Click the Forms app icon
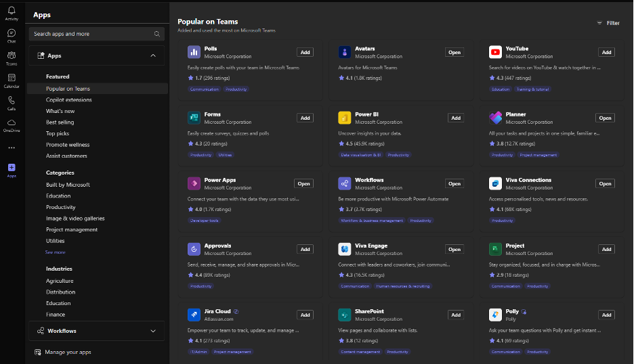634x364 pixels. point(194,118)
